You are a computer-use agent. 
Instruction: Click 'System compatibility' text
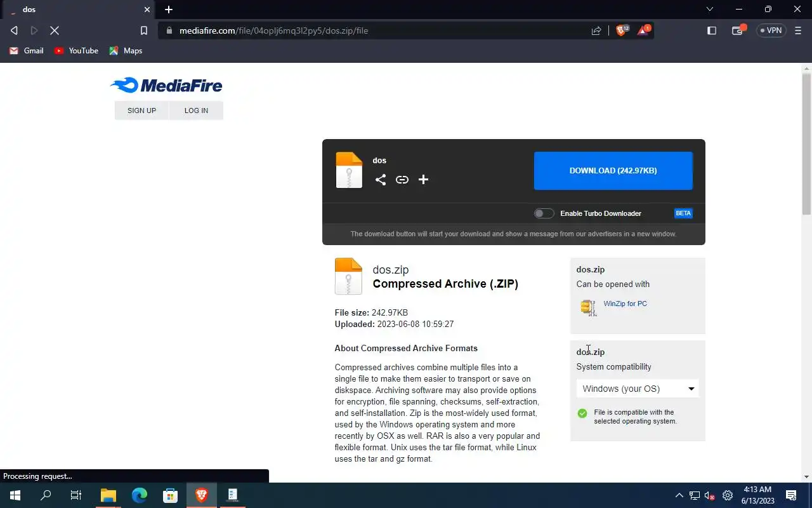613,366
